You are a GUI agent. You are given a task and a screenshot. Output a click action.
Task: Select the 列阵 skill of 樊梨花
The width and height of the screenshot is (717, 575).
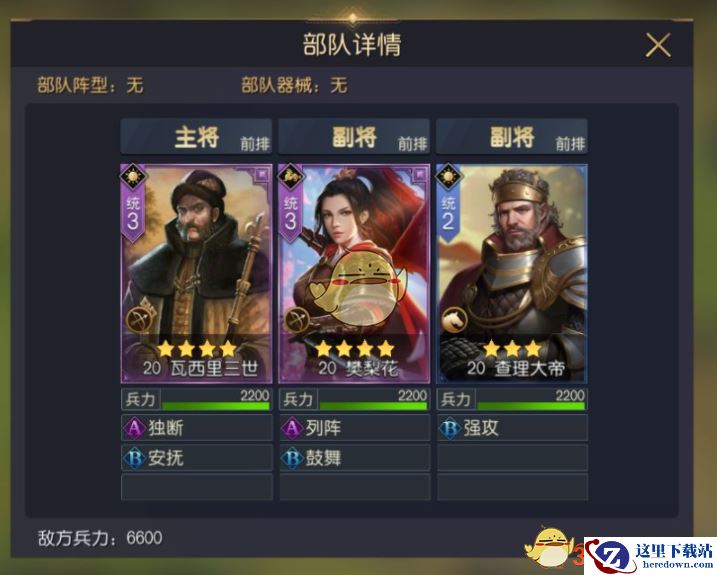[354, 428]
